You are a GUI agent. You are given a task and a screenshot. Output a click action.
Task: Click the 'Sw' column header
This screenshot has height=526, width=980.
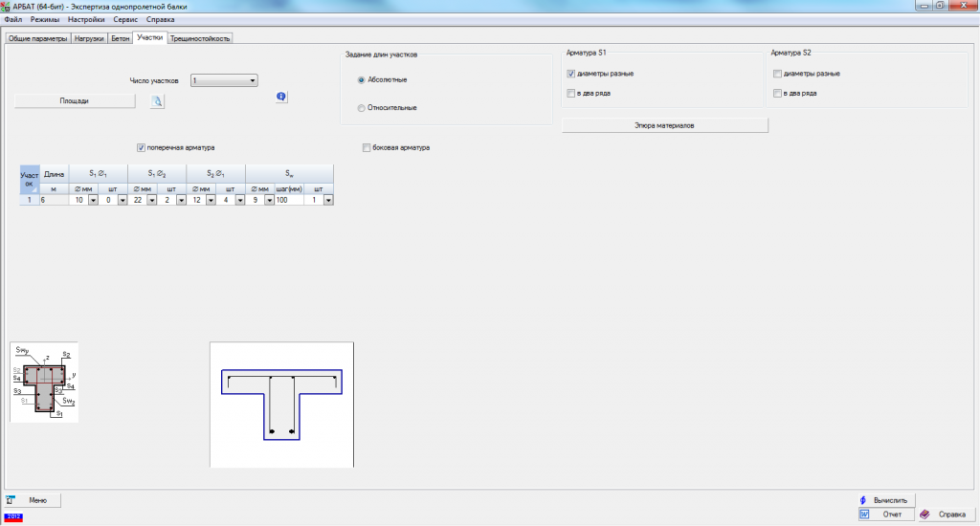(289, 174)
